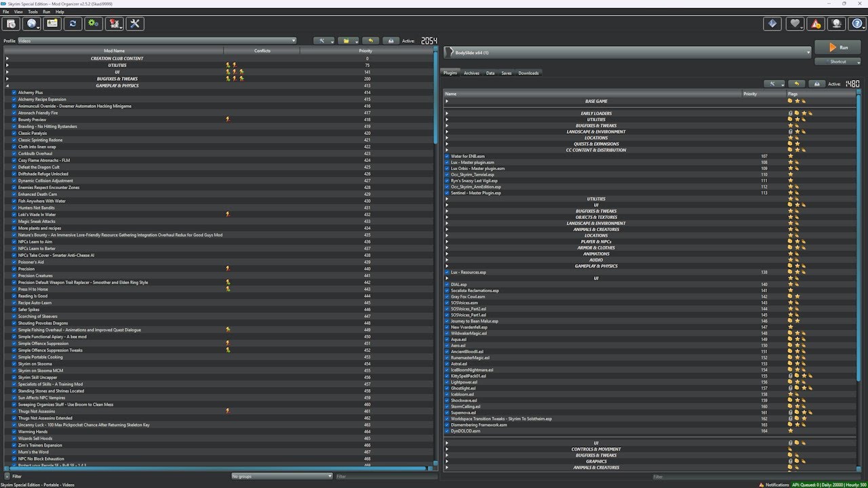The image size is (868, 488).
Task: Open the Nexus globe toolbar icon
Action: (x=31, y=24)
